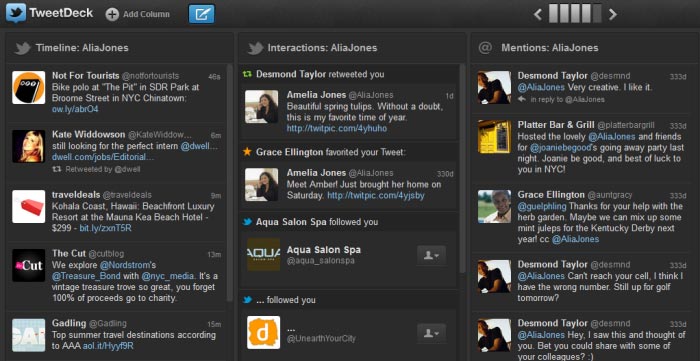Image resolution: width=700 pixels, height=361 pixels.
Task: Click the traveldeals red tag avatar
Action: [x=29, y=207]
